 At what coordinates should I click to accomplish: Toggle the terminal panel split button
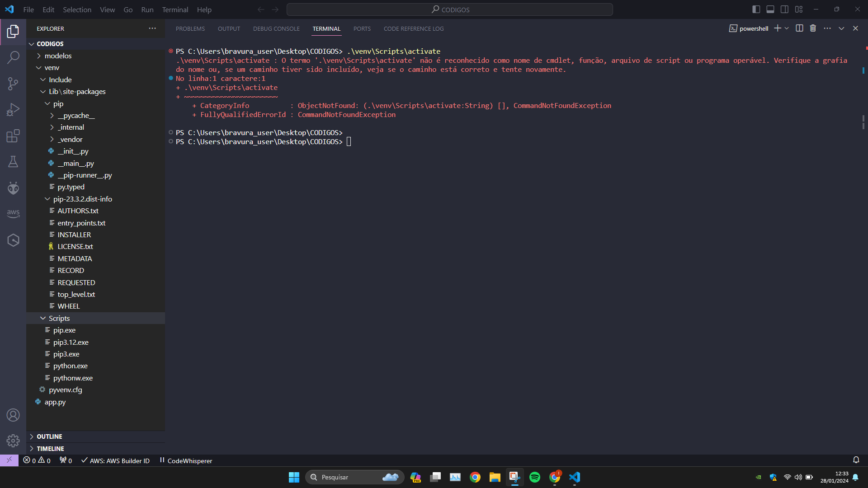[x=798, y=28]
